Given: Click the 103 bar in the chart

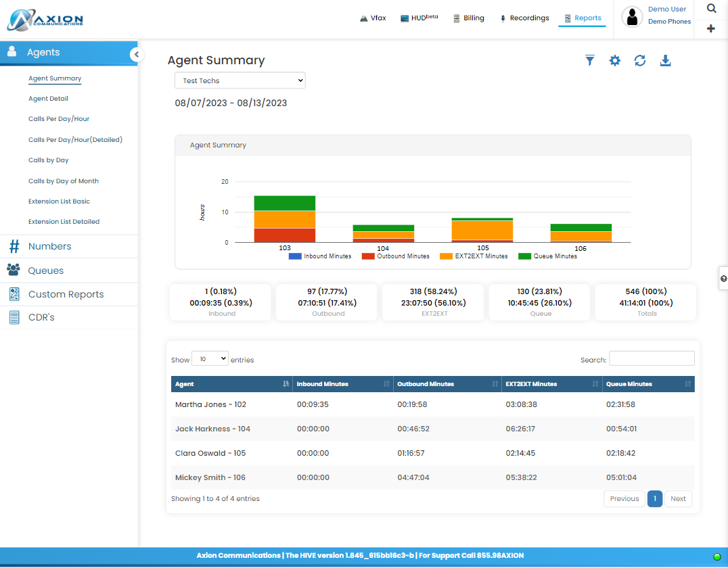Looking at the screenshot, I should (x=285, y=219).
